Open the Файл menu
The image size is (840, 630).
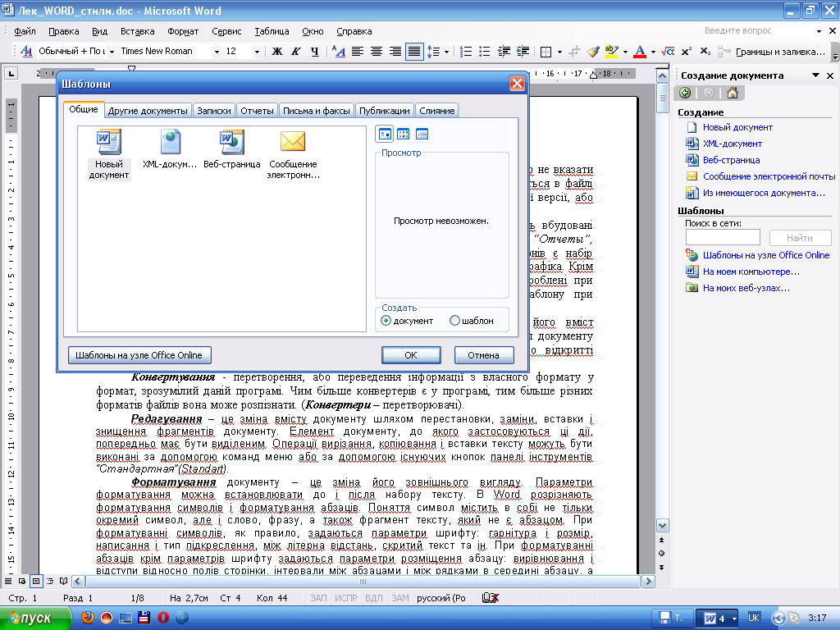pos(25,31)
